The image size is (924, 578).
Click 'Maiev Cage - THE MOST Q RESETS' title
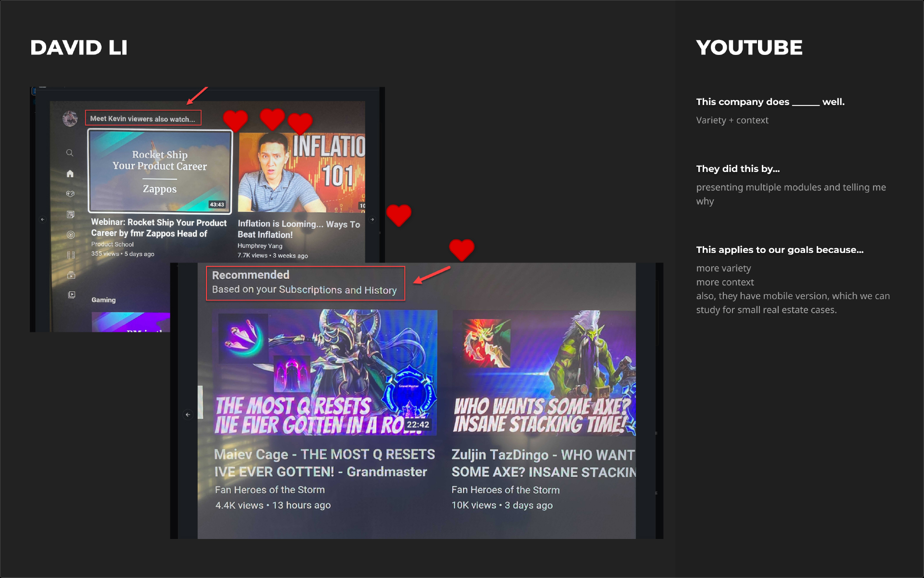[324, 463]
